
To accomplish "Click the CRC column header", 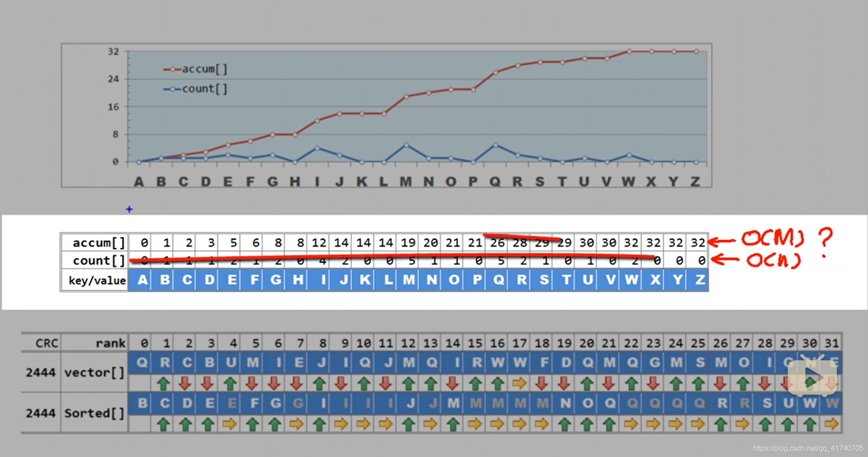I will [x=47, y=343].
